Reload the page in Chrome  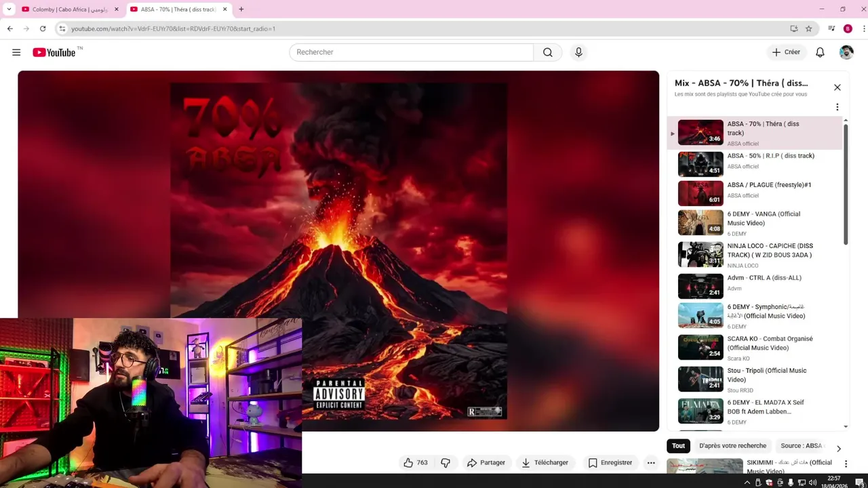(43, 28)
